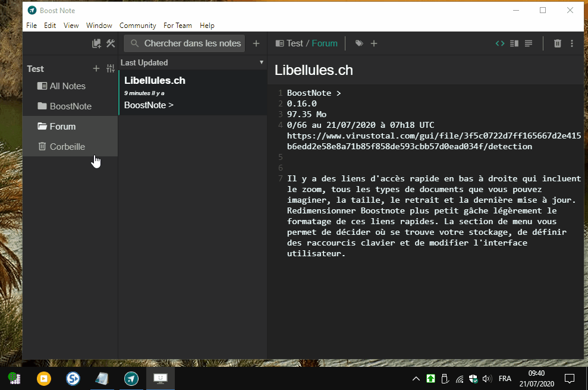Click the FRA language indicator
The image size is (588, 390).
(x=505, y=379)
